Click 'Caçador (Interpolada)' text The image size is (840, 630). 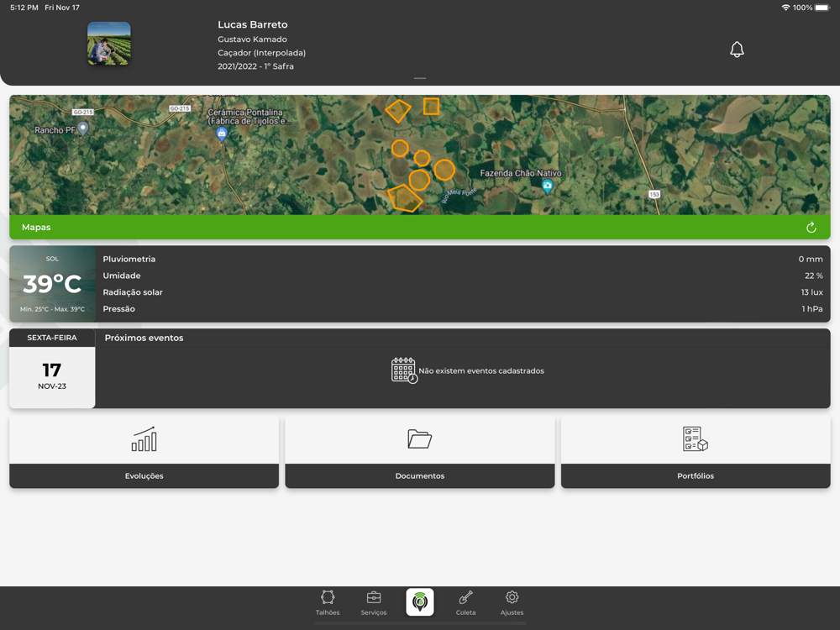261,52
